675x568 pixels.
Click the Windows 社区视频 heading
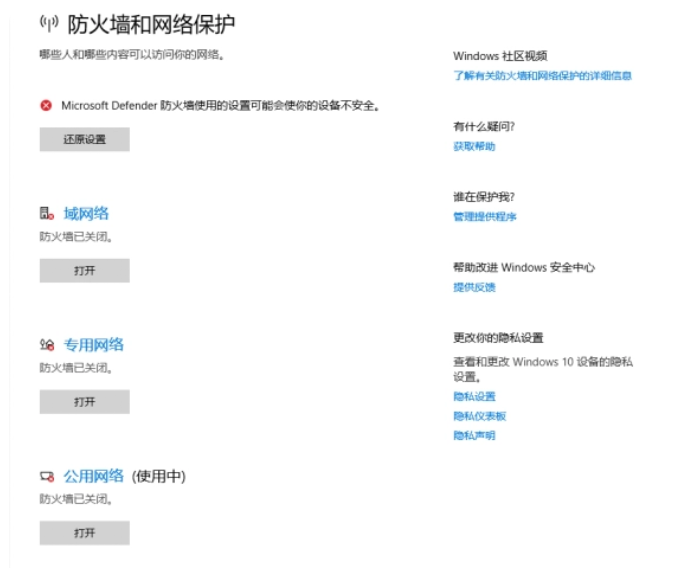(x=500, y=56)
